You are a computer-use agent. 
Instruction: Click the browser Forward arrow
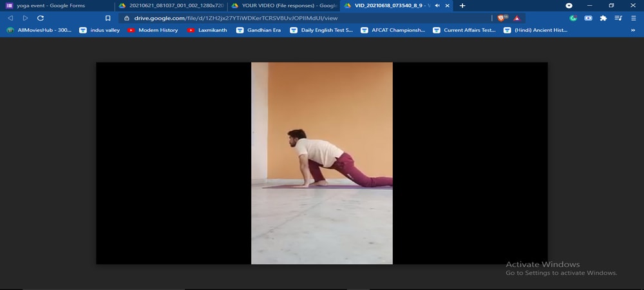point(25,18)
